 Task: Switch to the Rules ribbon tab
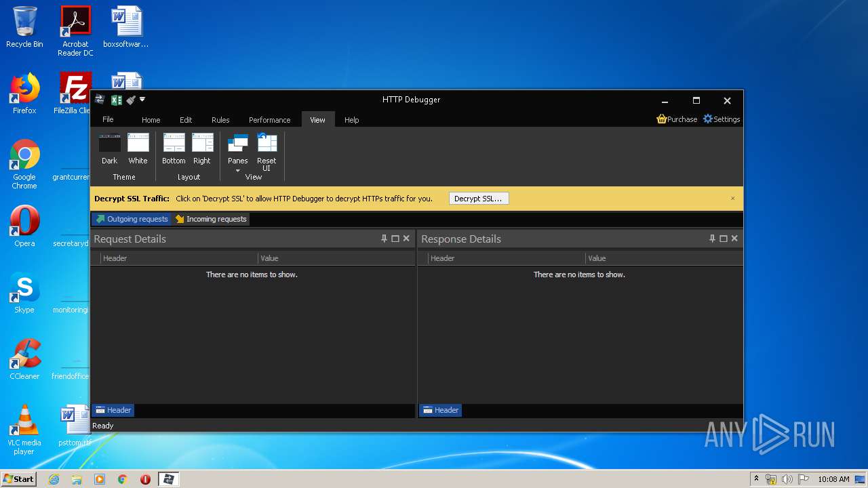coord(220,120)
